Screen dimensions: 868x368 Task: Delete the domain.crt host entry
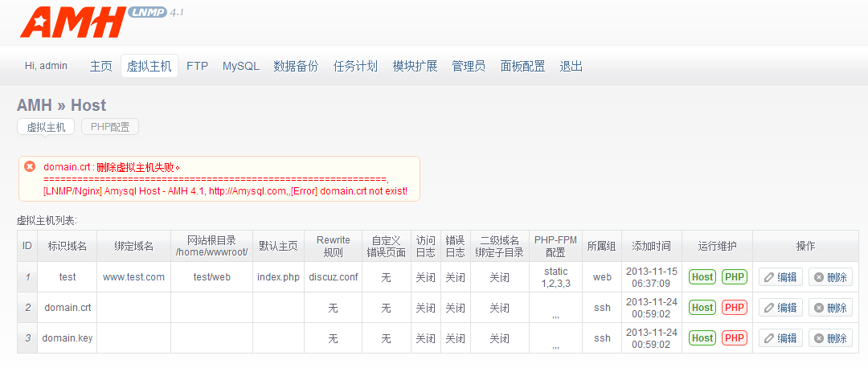[830, 308]
